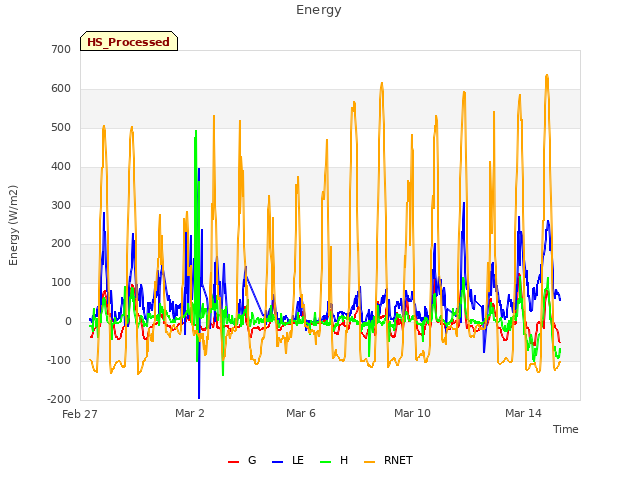
Task: Toggle the G series legend entry
Action: click(242, 460)
